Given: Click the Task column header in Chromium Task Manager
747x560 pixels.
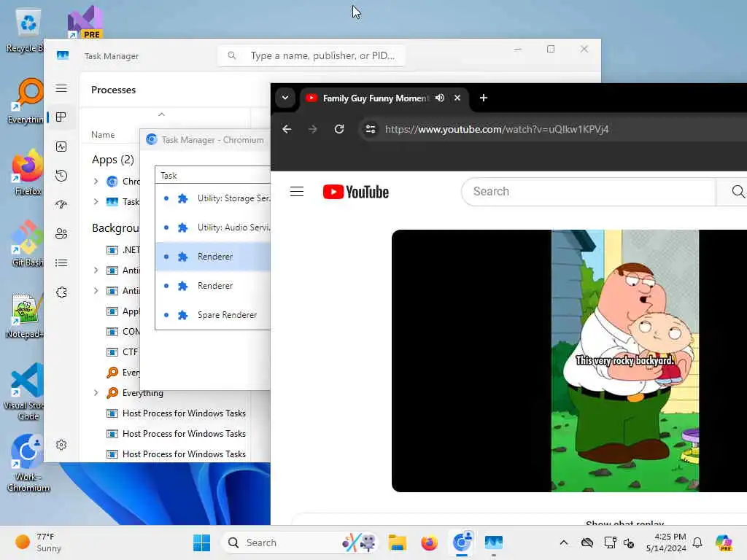Looking at the screenshot, I should coord(212,176).
